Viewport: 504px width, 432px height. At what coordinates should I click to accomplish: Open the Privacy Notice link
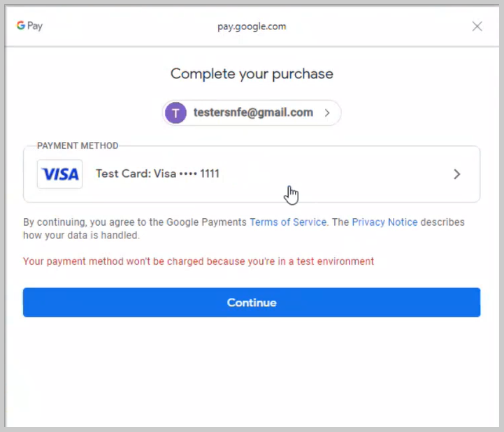[384, 222]
